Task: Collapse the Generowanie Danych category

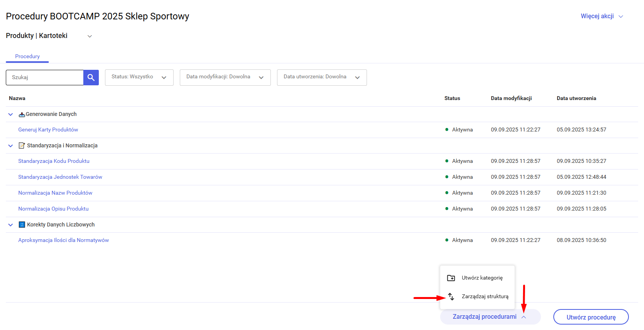Action: (11, 114)
